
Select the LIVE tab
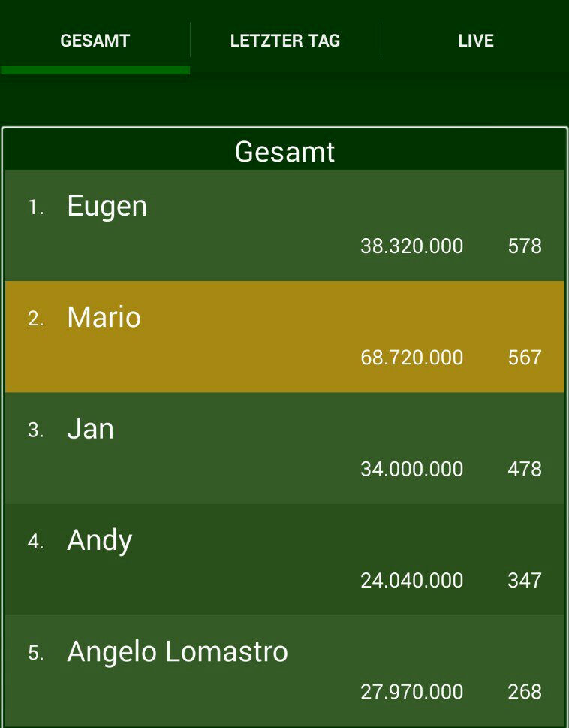476,41
